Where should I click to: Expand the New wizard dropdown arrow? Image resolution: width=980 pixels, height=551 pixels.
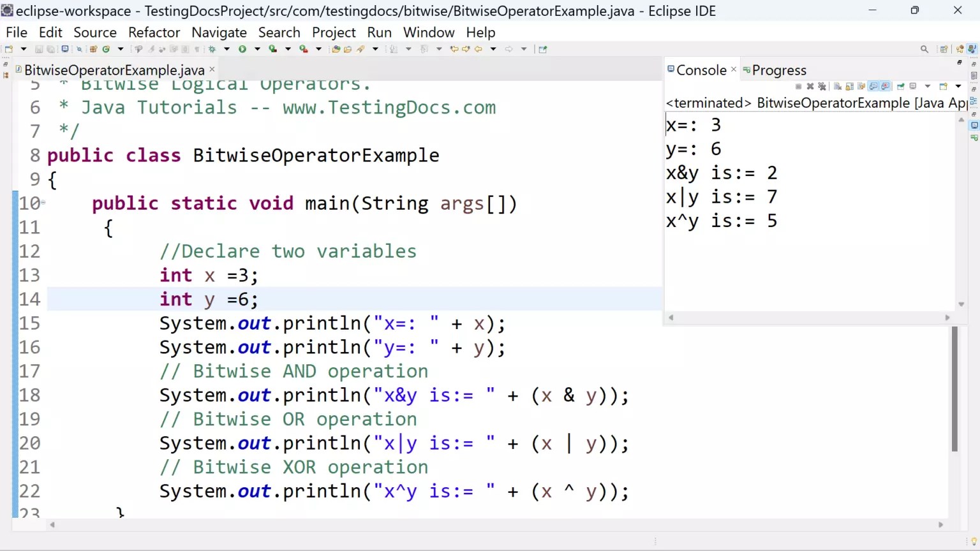coord(24,48)
